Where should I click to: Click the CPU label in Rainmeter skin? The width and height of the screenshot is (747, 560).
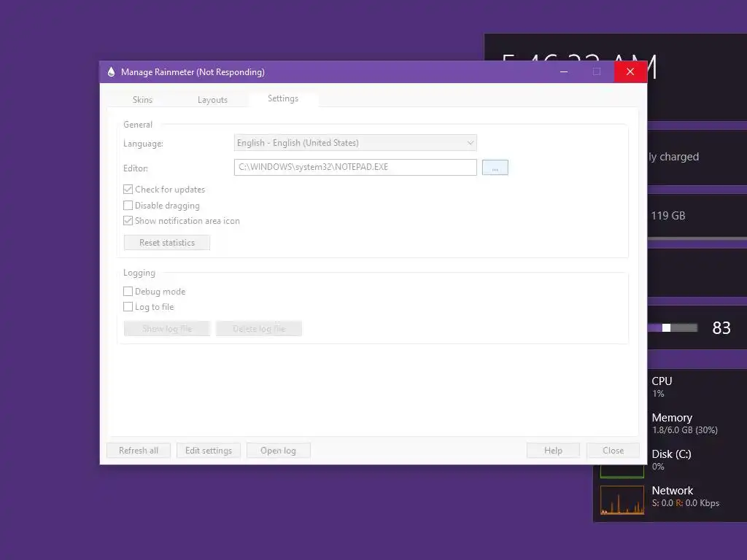pyautogui.click(x=662, y=381)
